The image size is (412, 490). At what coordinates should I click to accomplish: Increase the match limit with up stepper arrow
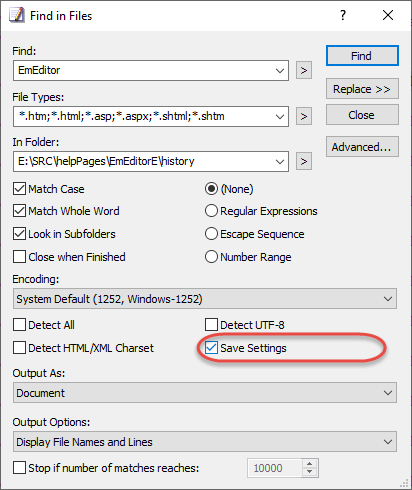[x=310, y=464]
